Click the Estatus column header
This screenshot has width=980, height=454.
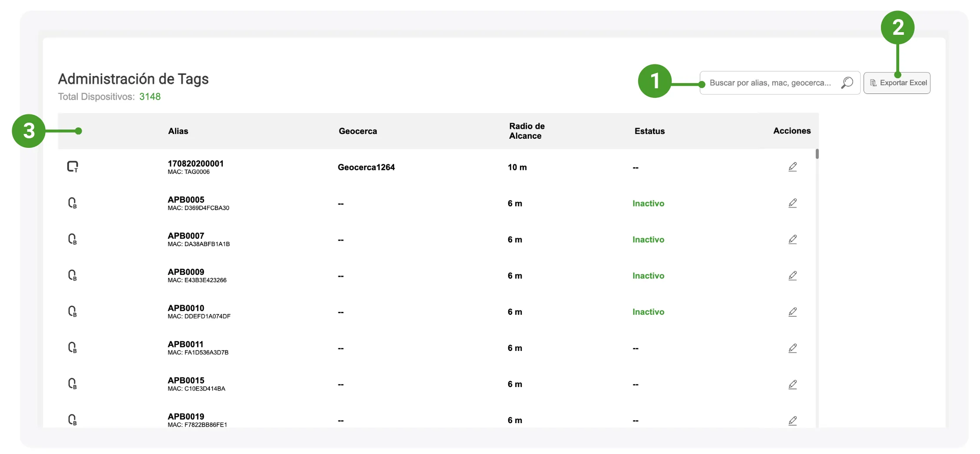649,131
